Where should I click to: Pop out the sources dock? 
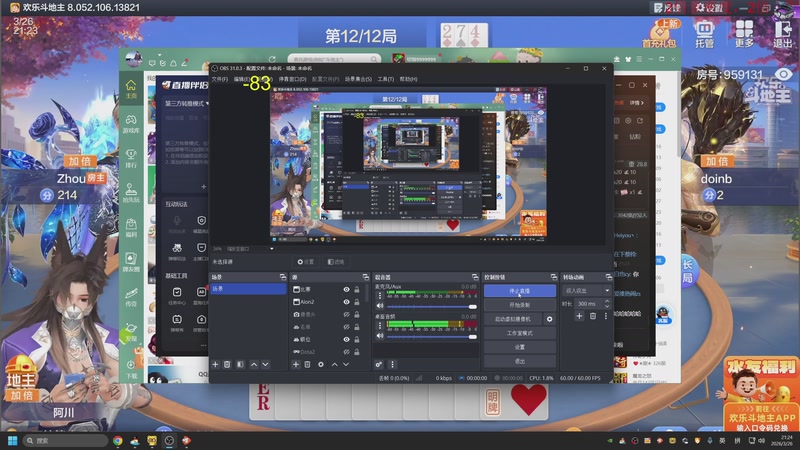tap(366, 277)
